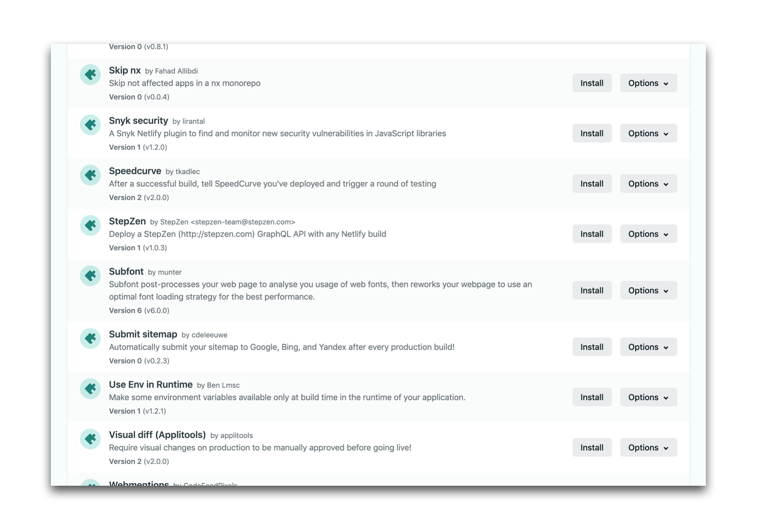Expand Options for the StepZen plugin
This screenshot has width=766, height=532.
[648, 234]
